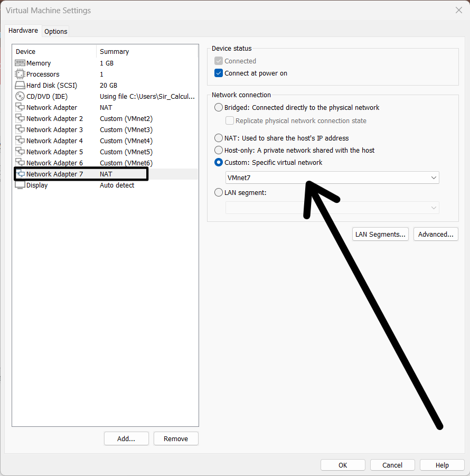Click the Network Adapter 3 icon
Image resolution: width=470 pixels, height=476 pixels.
coord(20,129)
